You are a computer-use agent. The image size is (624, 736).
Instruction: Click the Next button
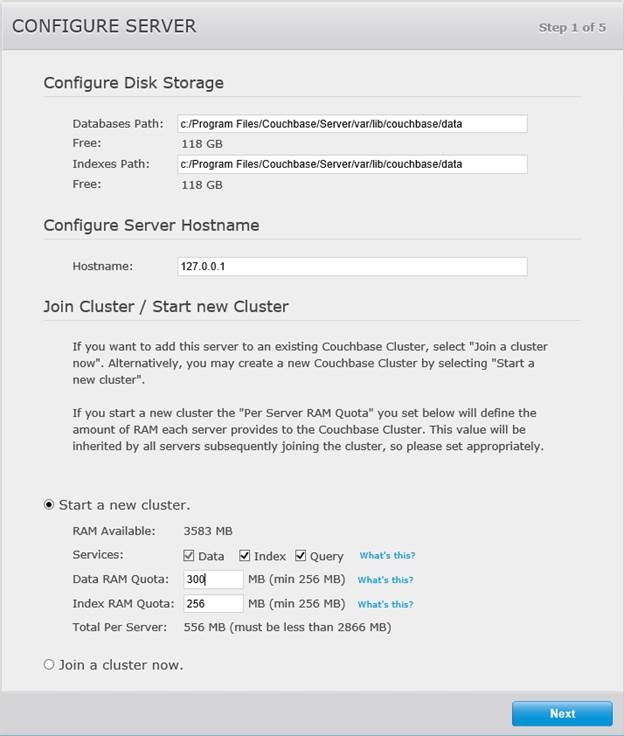[x=562, y=713]
